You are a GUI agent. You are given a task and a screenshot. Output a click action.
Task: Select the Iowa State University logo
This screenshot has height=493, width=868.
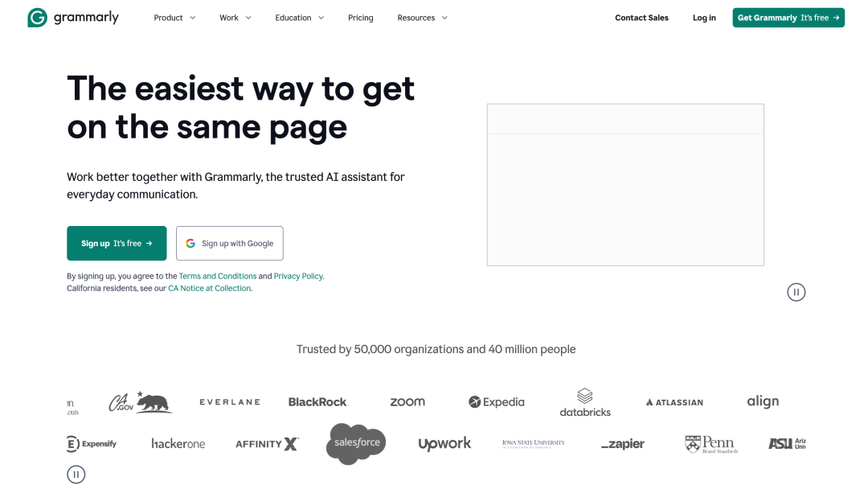click(x=534, y=444)
